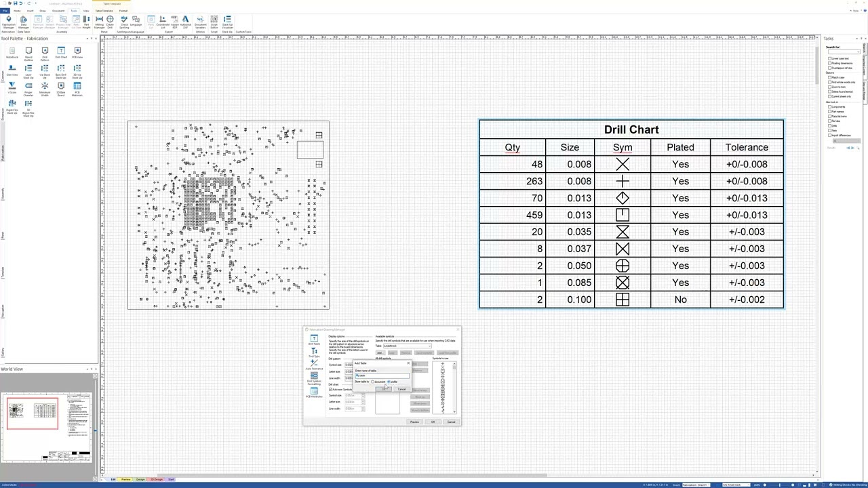Pick the Finger Chamfer palette tool
The height and width of the screenshot is (488, 868).
tap(28, 89)
